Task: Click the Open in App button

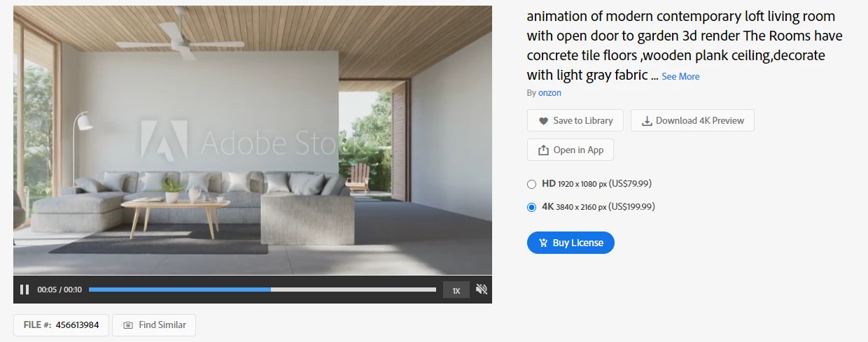Action: (x=570, y=150)
